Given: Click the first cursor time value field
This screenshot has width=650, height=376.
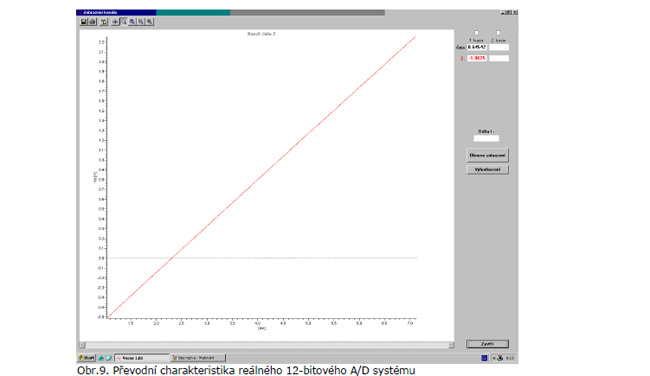Looking at the screenshot, I should click(477, 47).
